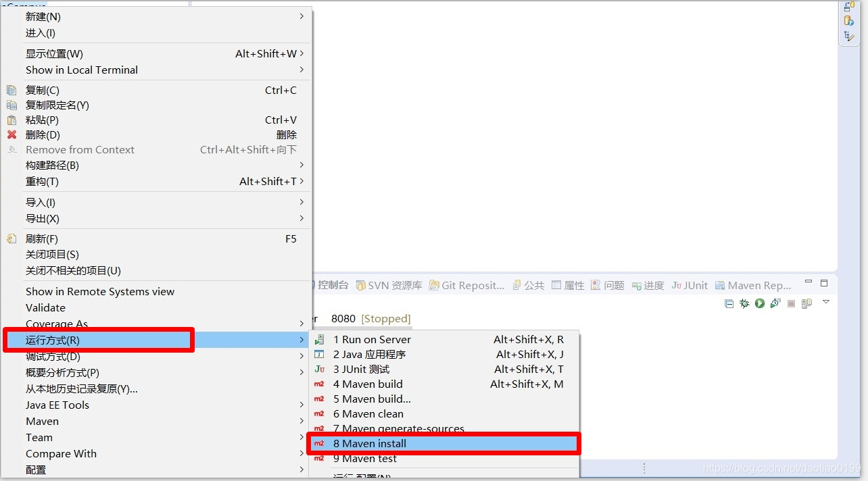Click the refresh icon beside 刷新(F)
This screenshot has width=868, height=481.
pyautogui.click(x=11, y=238)
